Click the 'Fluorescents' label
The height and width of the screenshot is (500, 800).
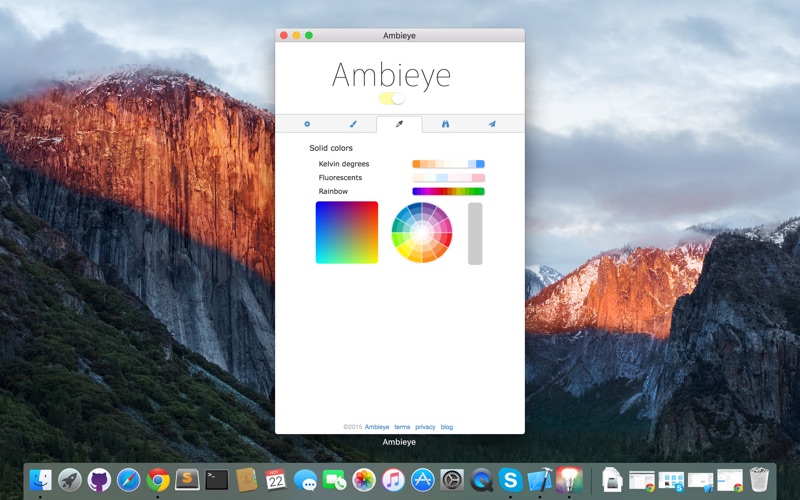340,178
